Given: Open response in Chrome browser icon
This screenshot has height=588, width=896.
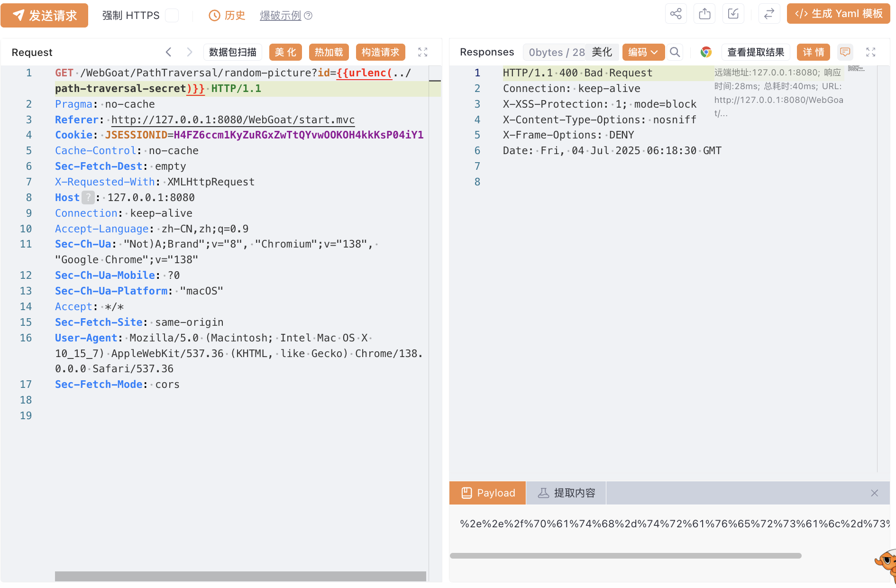Looking at the screenshot, I should pyautogui.click(x=706, y=52).
